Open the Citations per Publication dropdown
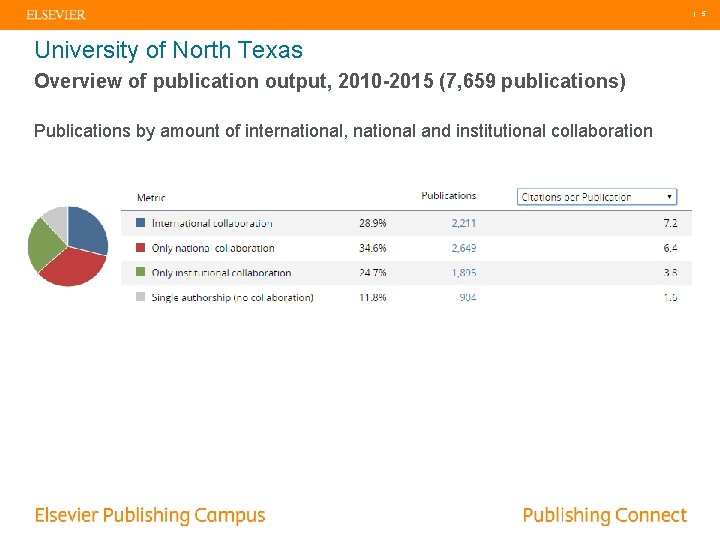This screenshot has width=720, height=540. [597, 197]
